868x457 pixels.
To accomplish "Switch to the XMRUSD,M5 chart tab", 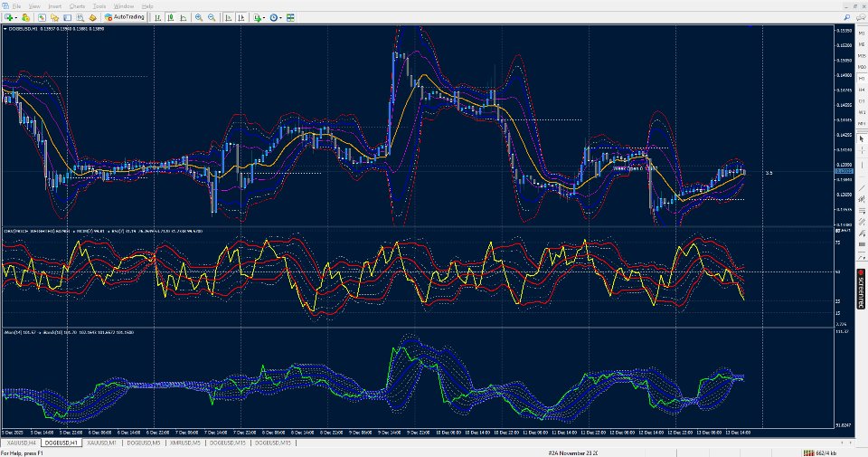I will [185, 443].
